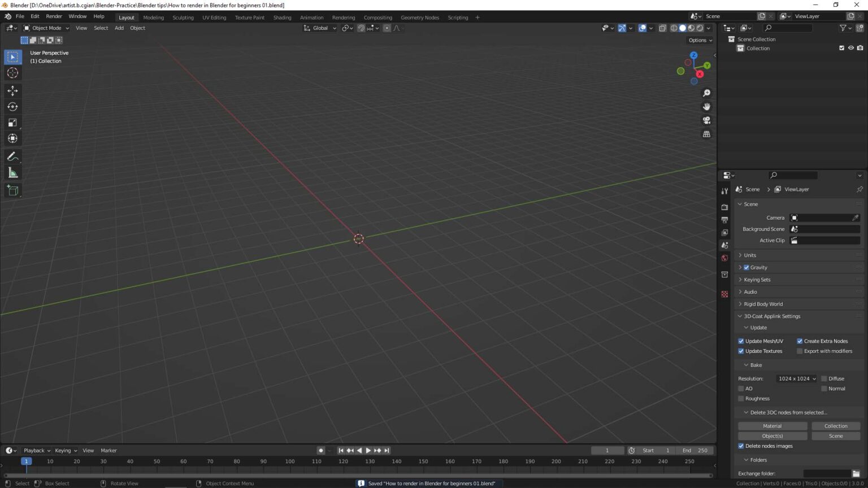Open the File menu
The width and height of the screenshot is (868, 488).
pyautogui.click(x=20, y=17)
